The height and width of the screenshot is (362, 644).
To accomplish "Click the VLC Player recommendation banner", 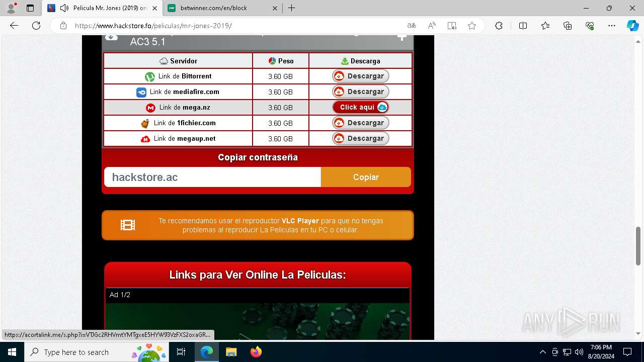I will 258,225.
